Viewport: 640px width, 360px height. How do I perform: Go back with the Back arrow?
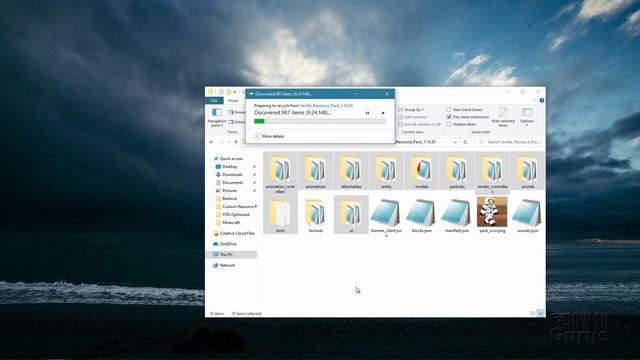(x=211, y=142)
